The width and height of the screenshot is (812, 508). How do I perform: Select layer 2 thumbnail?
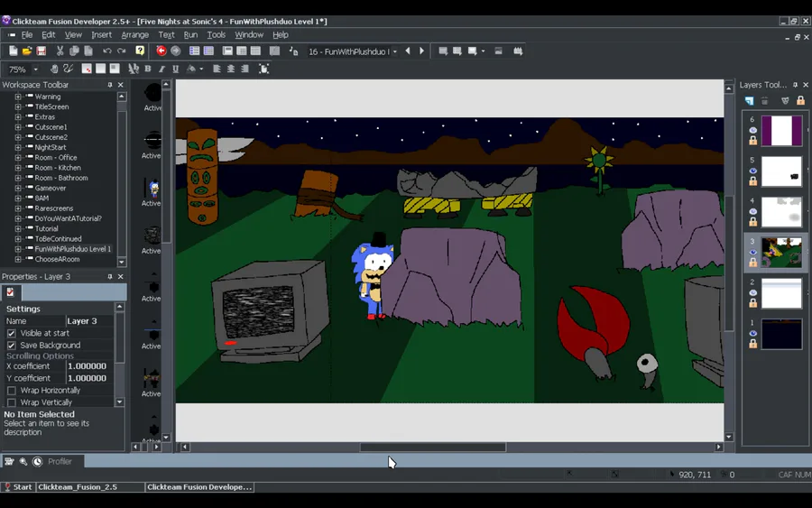pos(781,293)
